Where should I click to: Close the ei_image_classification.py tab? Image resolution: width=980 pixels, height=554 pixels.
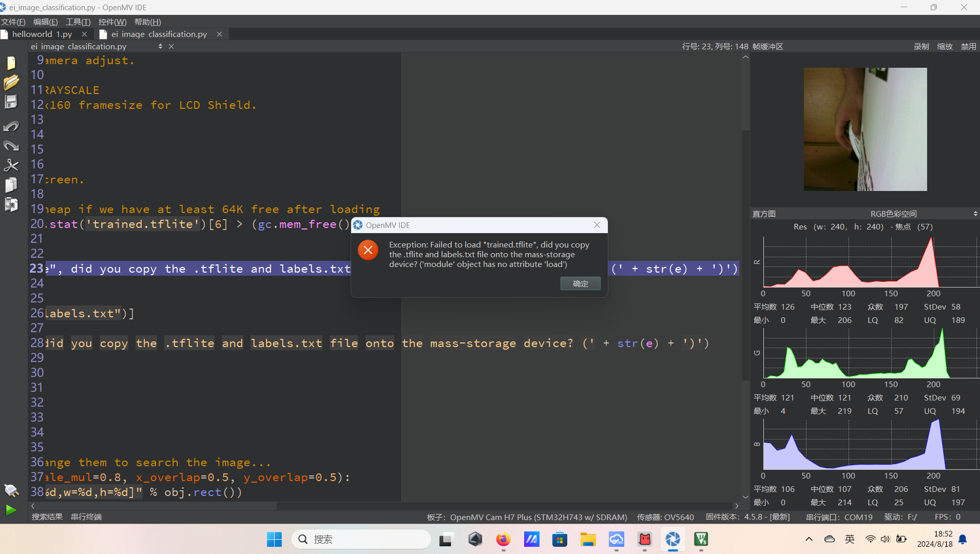tap(219, 34)
